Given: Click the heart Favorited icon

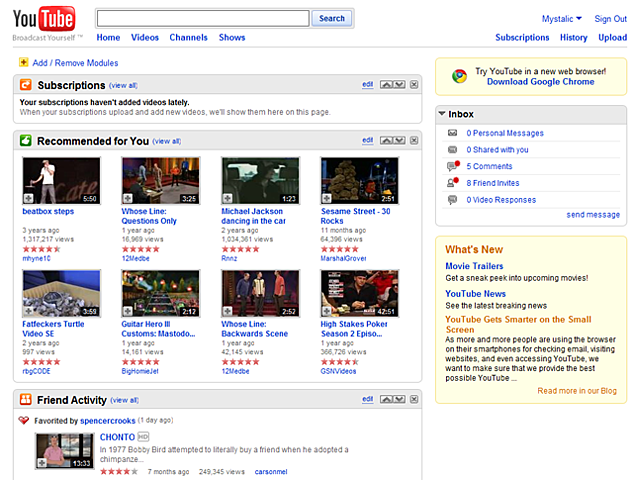Looking at the screenshot, I should pos(24,420).
